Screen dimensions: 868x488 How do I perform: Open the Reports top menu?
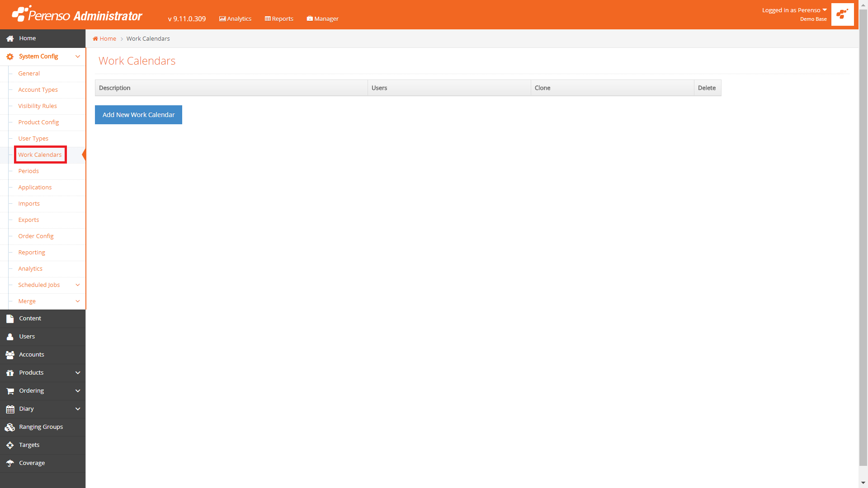pyautogui.click(x=279, y=19)
